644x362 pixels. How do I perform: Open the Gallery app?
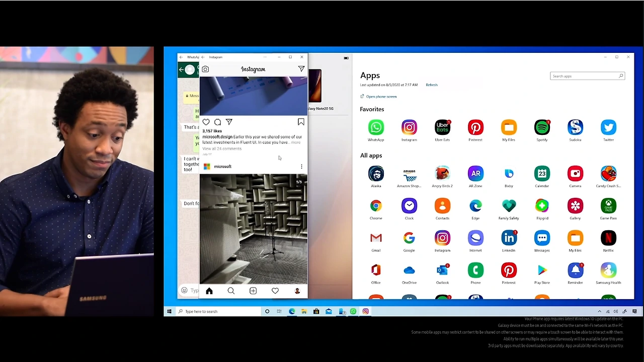coord(575,206)
